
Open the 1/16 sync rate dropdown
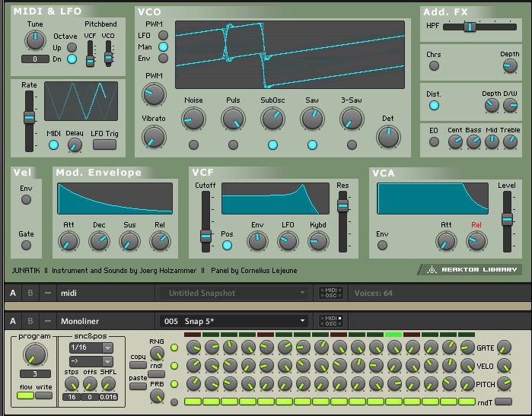(91, 348)
